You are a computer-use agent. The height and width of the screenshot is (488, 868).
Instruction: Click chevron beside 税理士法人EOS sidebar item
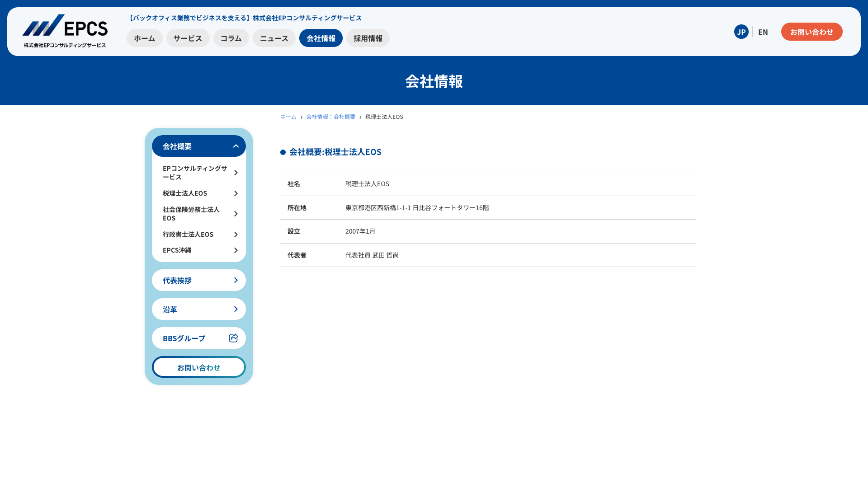click(x=236, y=193)
